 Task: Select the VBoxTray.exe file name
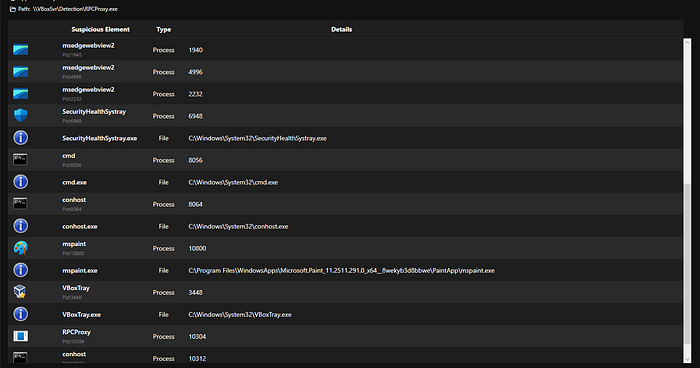click(x=82, y=315)
